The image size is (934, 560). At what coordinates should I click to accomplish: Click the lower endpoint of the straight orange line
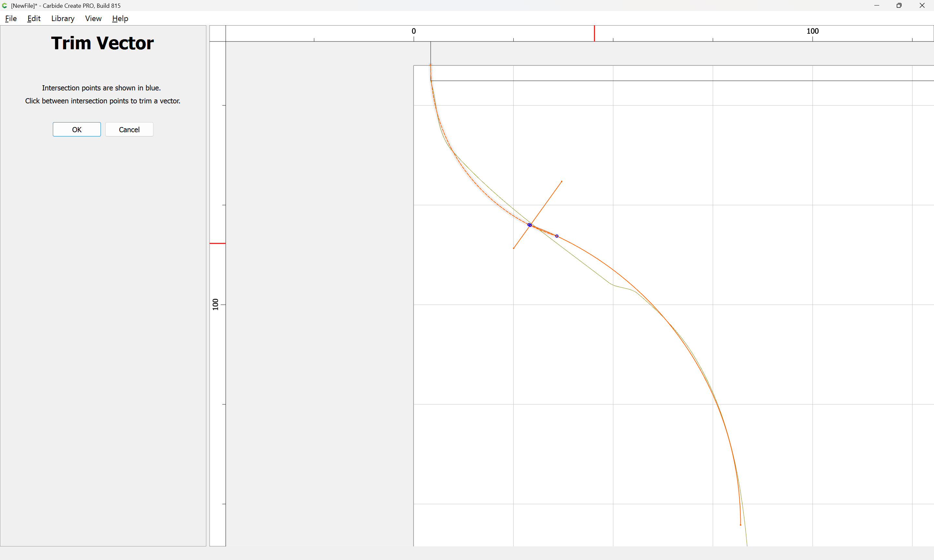pyautogui.click(x=513, y=248)
